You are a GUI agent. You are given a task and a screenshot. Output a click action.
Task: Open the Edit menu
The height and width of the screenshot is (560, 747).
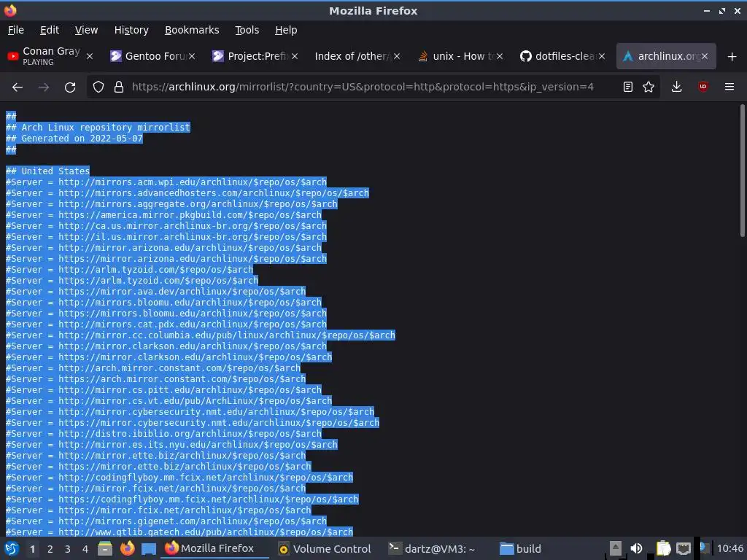click(x=50, y=30)
